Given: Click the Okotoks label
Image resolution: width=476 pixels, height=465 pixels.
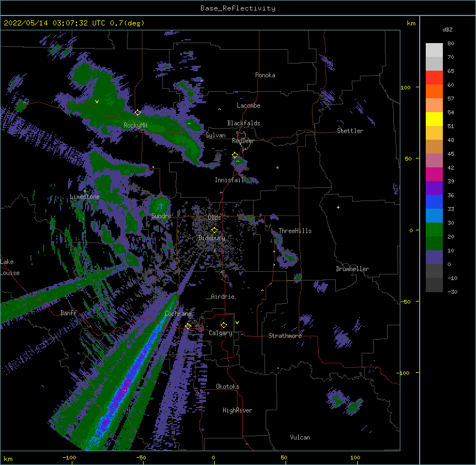Looking at the screenshot, I should pyautogui.click(x=228, y=387).
